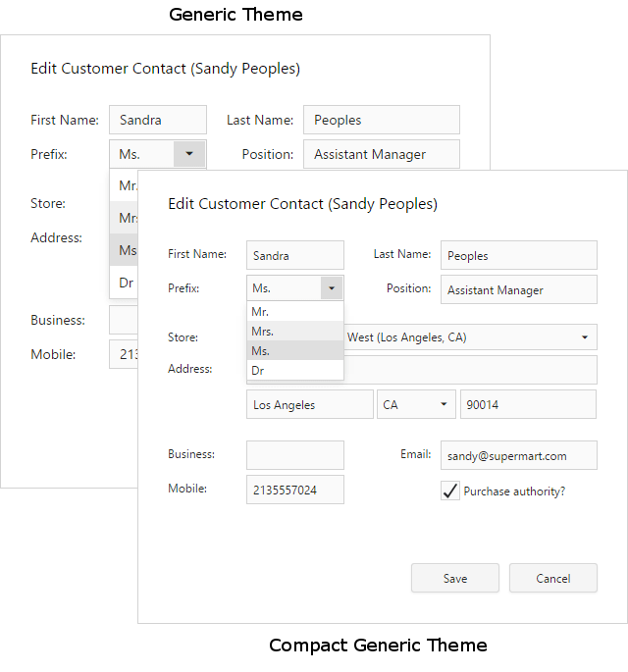Image resolution: width=628 pixels, height=672 pixels.
Task: Focus the Mobile number field in front dialog
Action: 294,490
